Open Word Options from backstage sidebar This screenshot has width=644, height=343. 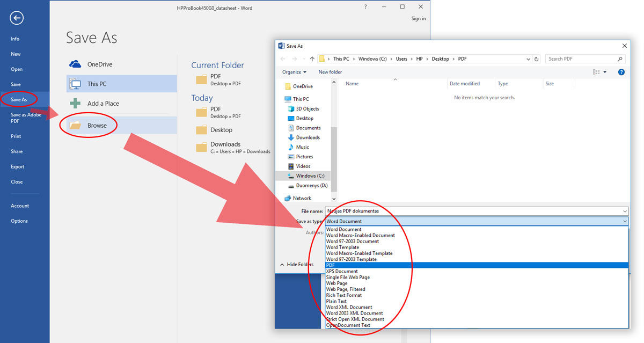coord(19,221)
